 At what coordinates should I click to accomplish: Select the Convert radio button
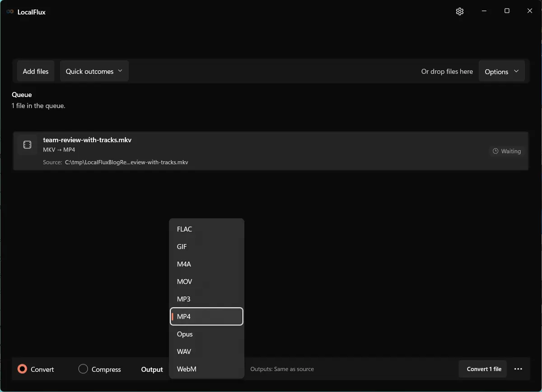[22, 369]
